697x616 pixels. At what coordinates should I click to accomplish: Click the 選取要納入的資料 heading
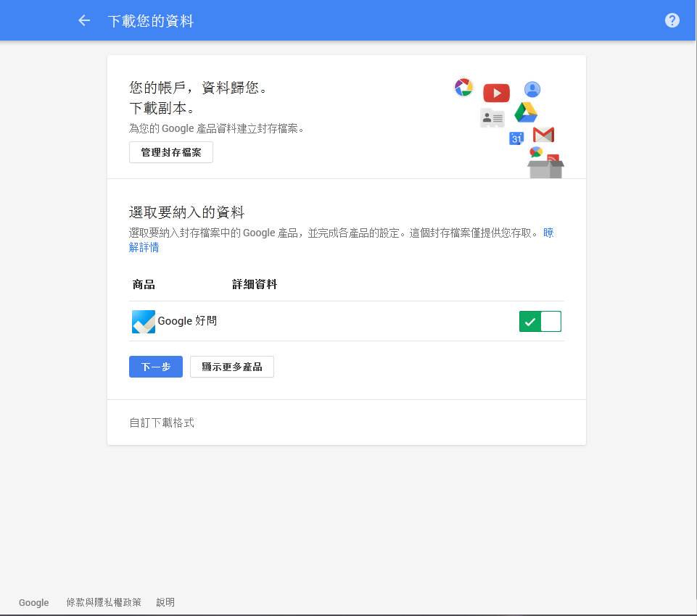[x=186, y=212]
